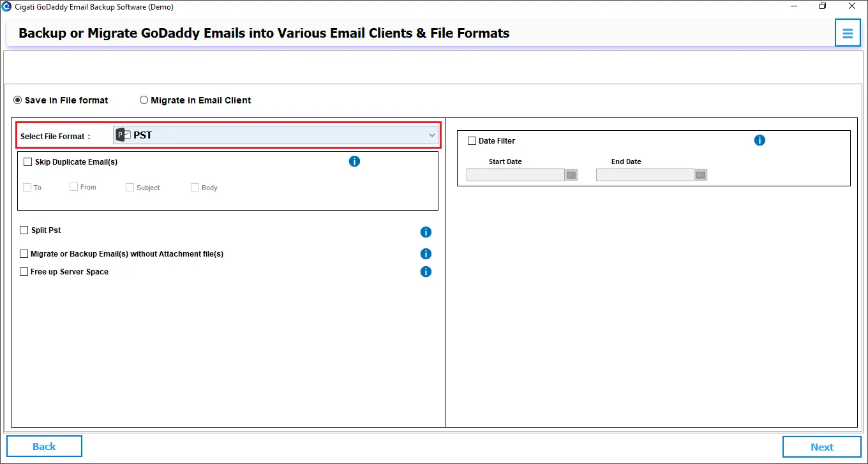Select Migrate in Email Client radio button
868x464 pixels.
[144, 100]
